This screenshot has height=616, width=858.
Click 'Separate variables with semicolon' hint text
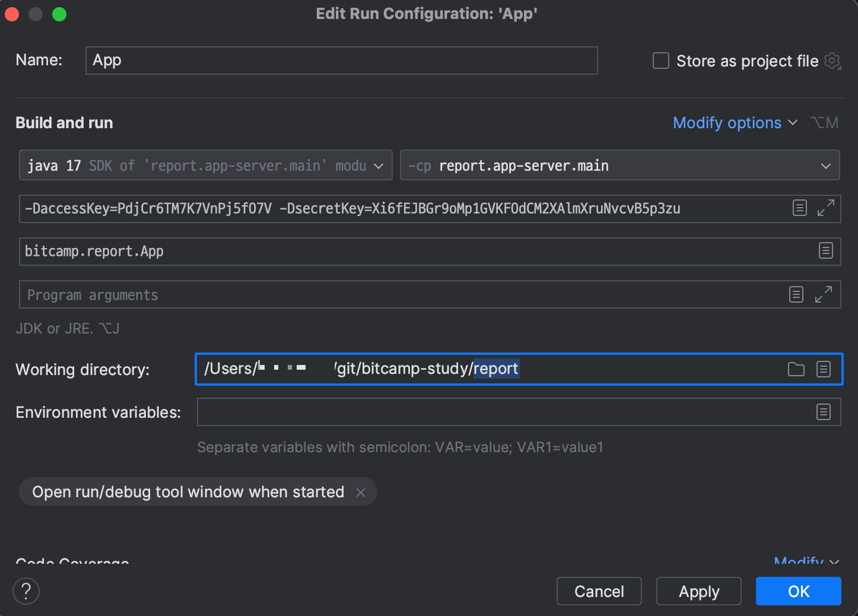coord(400,447)
